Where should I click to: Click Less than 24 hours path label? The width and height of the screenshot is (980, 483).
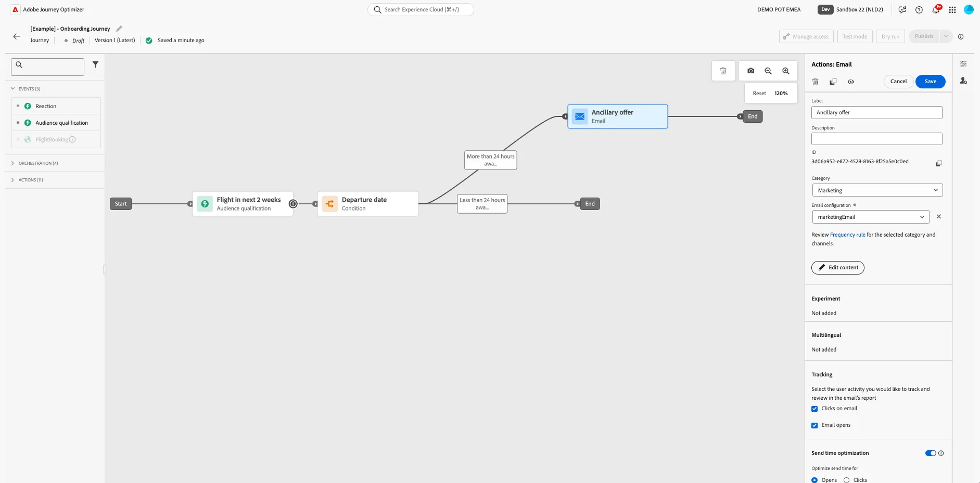482,203
